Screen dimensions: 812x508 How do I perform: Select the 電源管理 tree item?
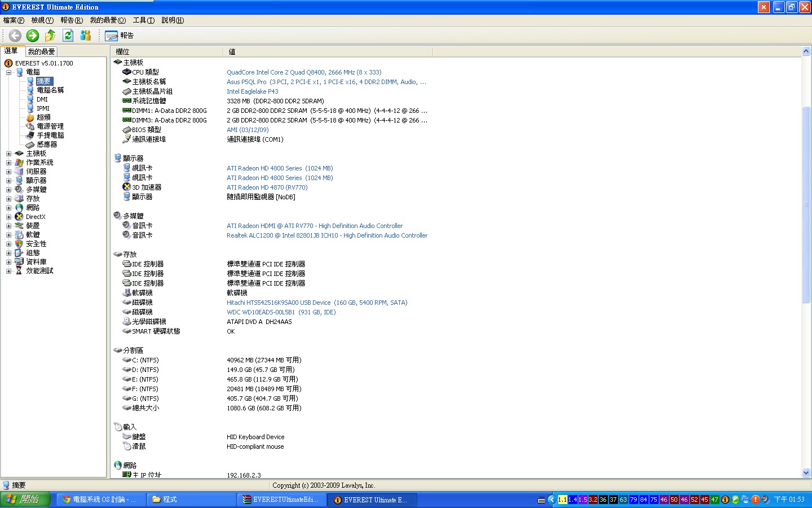50,126
